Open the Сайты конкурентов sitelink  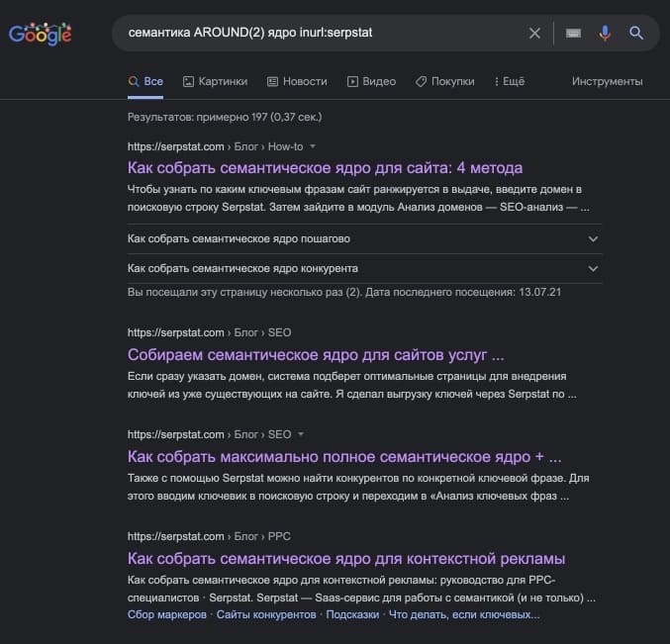tap(266, 614)
